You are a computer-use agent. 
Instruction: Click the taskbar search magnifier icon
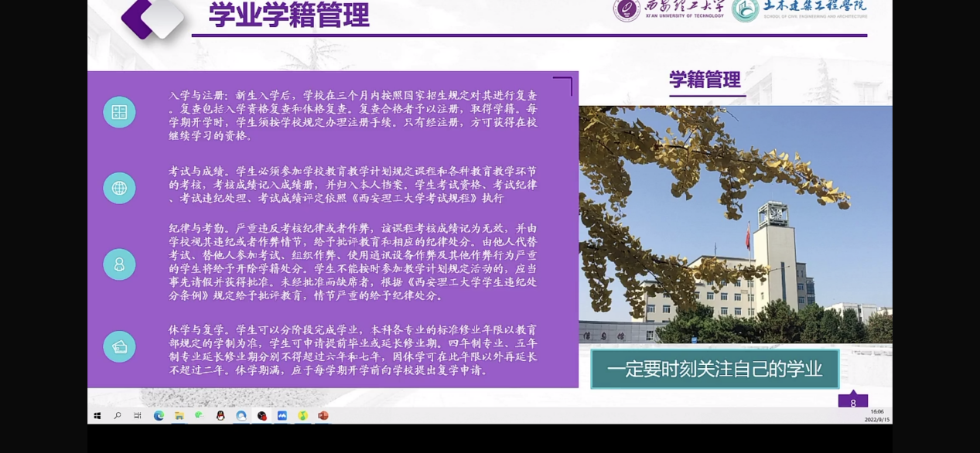(118, 416)
